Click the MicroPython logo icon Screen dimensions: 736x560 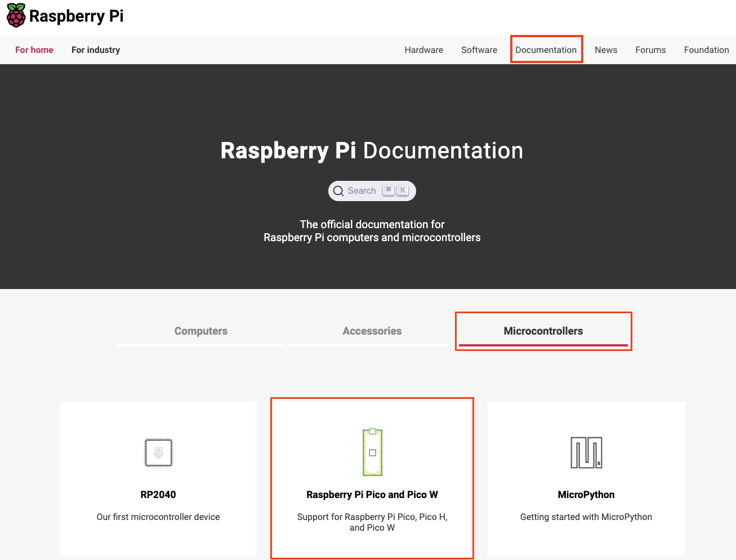(x=586, y=452)
